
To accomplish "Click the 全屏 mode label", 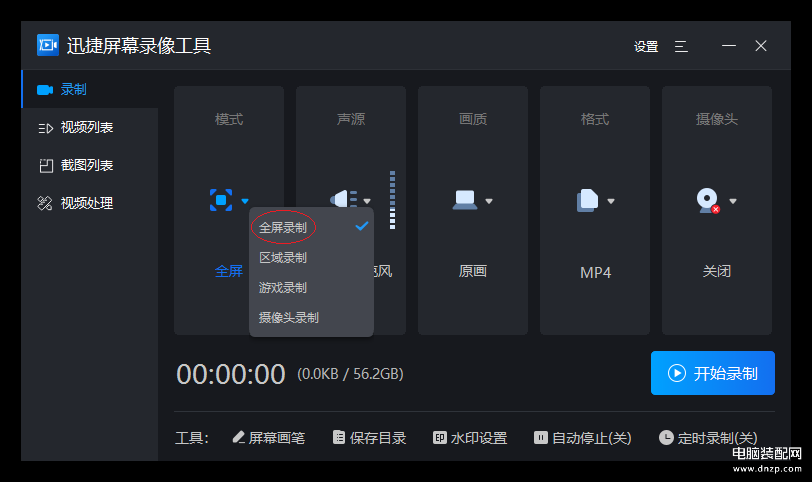I will click(229, 271).
